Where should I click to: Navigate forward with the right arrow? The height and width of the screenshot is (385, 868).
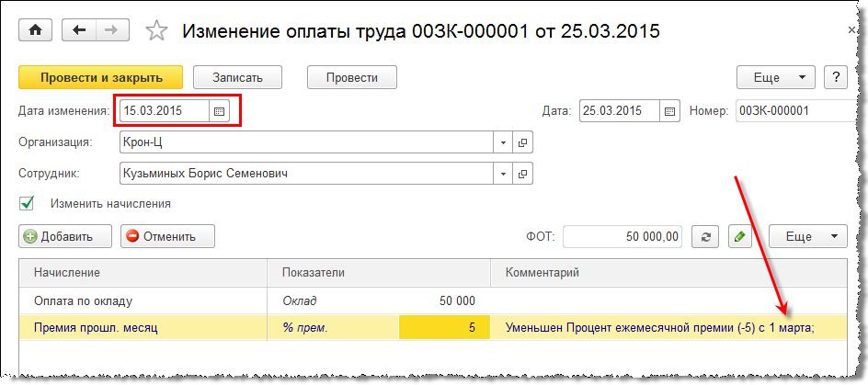pos(112,30)
